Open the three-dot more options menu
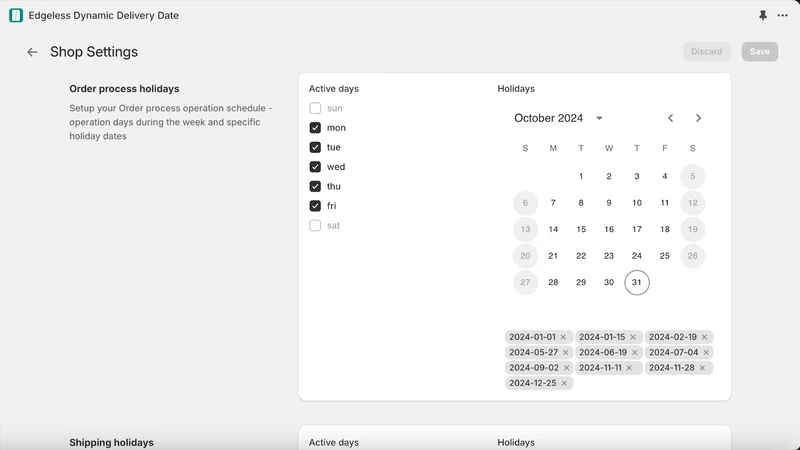The height and width of the screenshot is (450, 800). point(783,15)
